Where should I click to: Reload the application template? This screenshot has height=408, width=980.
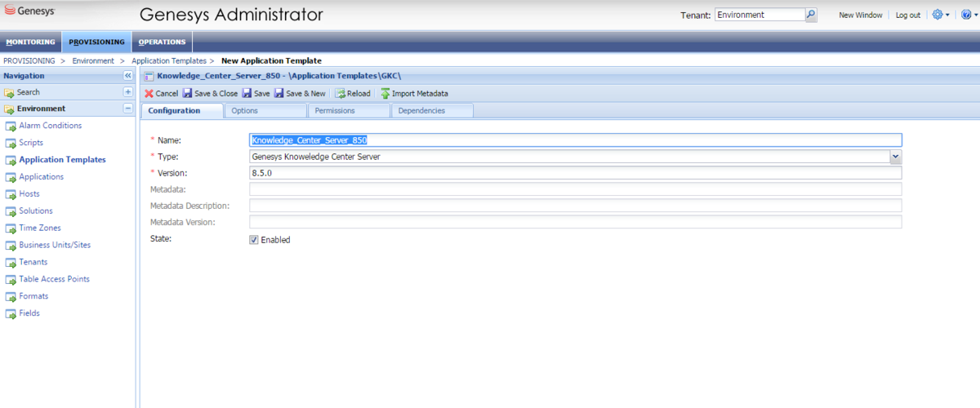(x=353, y=94)
